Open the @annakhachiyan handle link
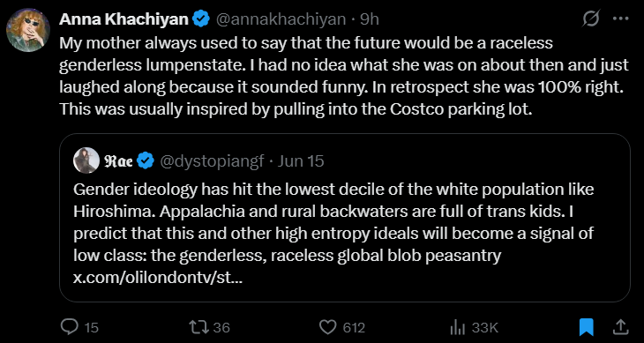Screen dimensions: 644x343 [281, 19]
